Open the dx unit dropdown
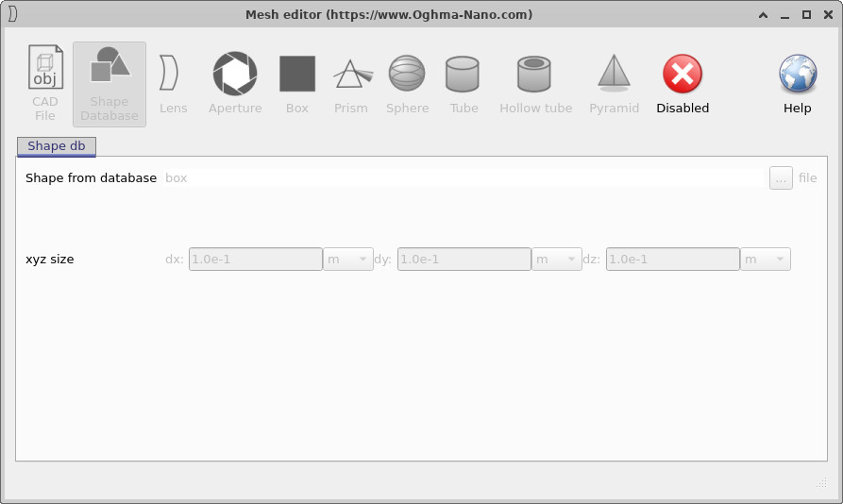 (x=347, y=259)
